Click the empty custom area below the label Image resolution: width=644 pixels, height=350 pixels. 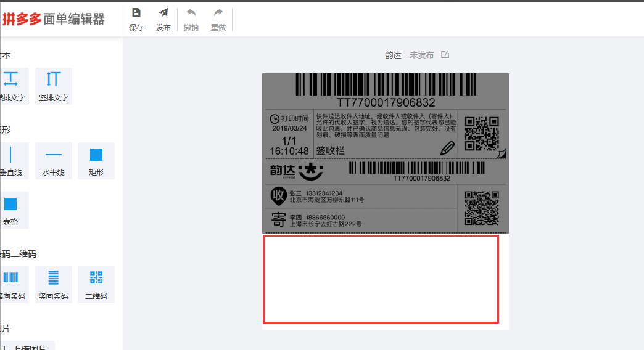click(381, 279)
